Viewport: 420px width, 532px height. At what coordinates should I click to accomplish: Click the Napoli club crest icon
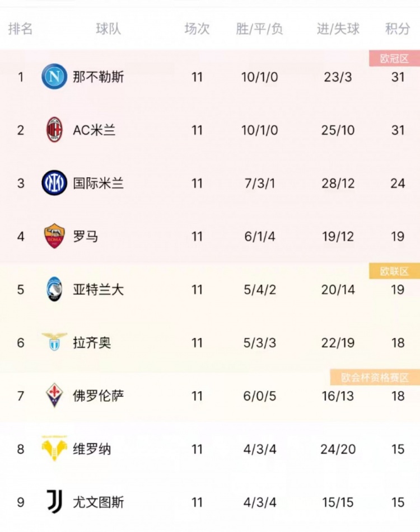[x=54, y=76]
